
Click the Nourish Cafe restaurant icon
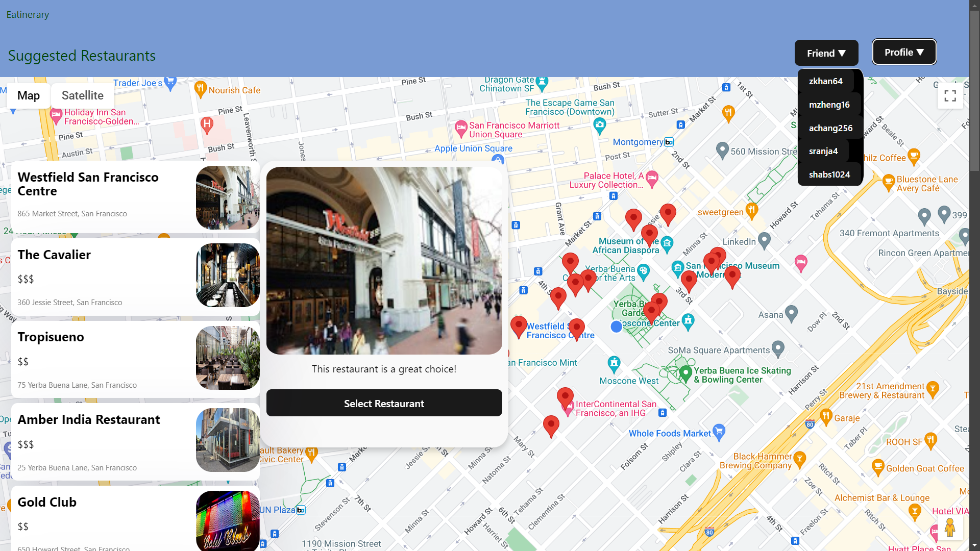(200, 89)
